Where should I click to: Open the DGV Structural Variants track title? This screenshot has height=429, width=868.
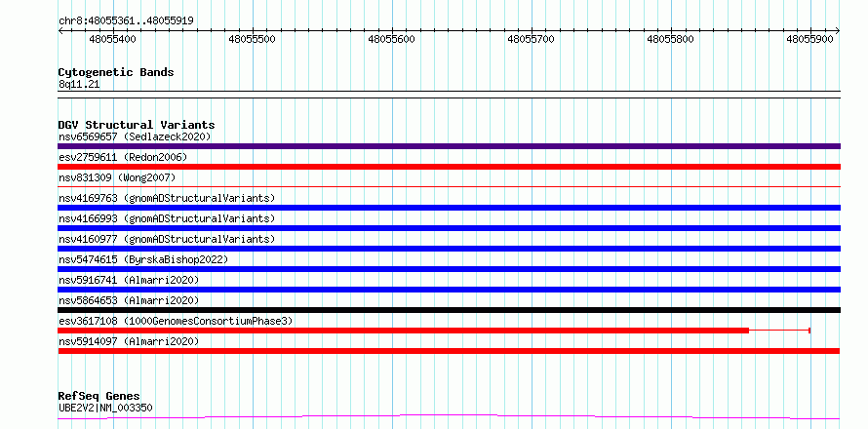point(137,125)
